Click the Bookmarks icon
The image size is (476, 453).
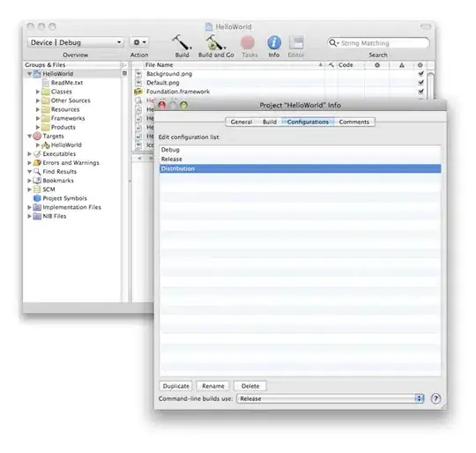click(37, 181)
